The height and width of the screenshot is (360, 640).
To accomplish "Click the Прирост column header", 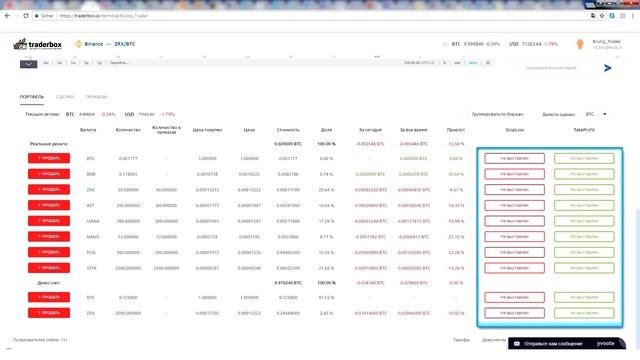I will coord(456,130).
